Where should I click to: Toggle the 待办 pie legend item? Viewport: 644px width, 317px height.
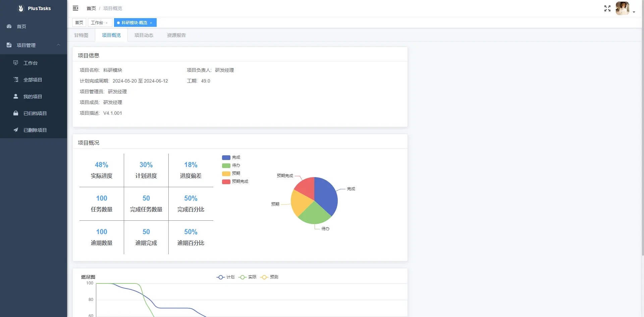pyautogui.click(x=231, y=165)
